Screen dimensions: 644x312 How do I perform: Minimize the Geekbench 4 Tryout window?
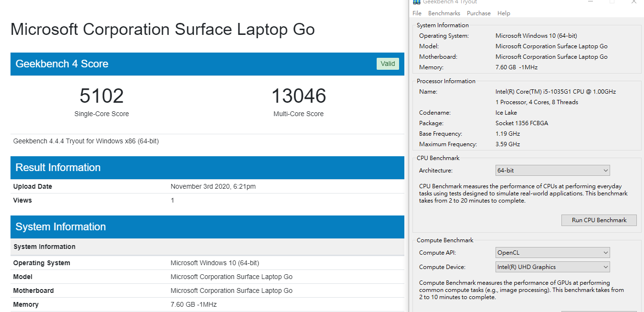tap(590, 2)
